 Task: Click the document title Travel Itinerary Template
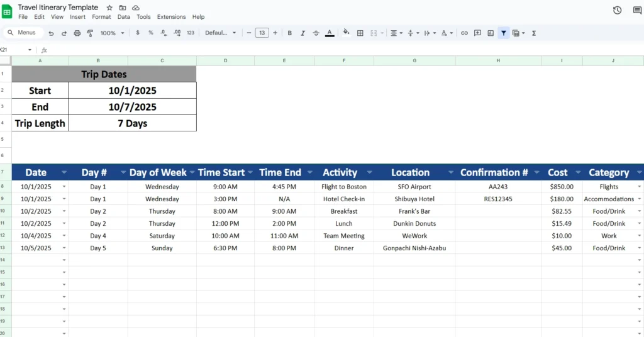point(58,8)
